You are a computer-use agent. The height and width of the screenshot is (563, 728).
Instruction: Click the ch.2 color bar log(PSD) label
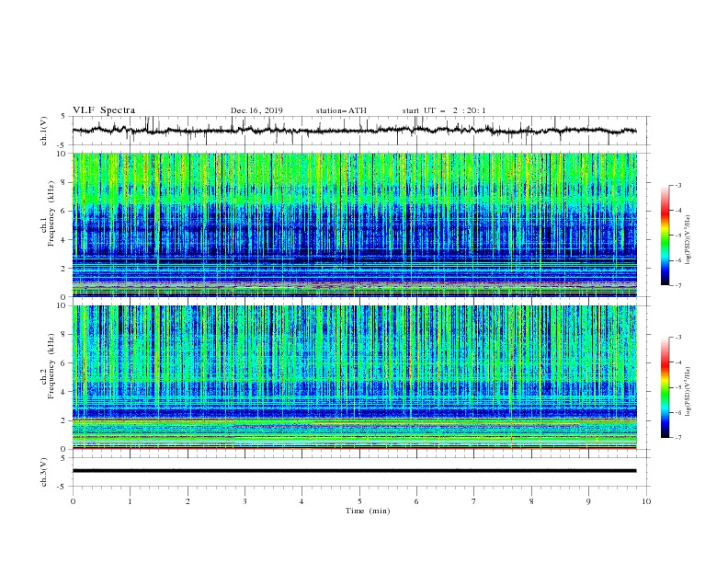pyautogui.click(x=688, y=392)
